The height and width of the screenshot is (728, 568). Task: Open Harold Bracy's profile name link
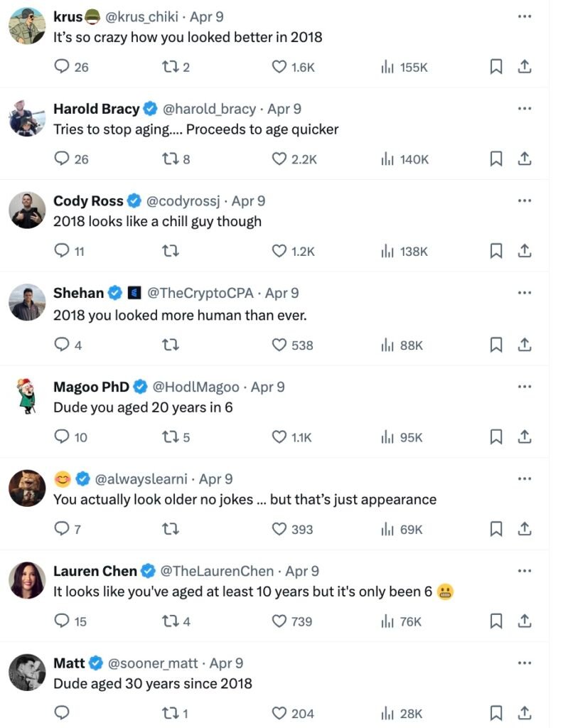click(x=97, y=109)
